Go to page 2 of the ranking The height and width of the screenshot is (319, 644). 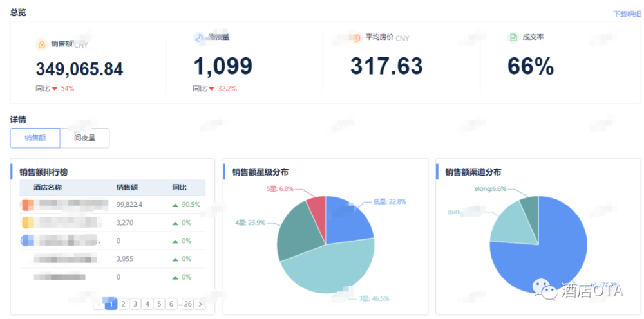(123, 304)
